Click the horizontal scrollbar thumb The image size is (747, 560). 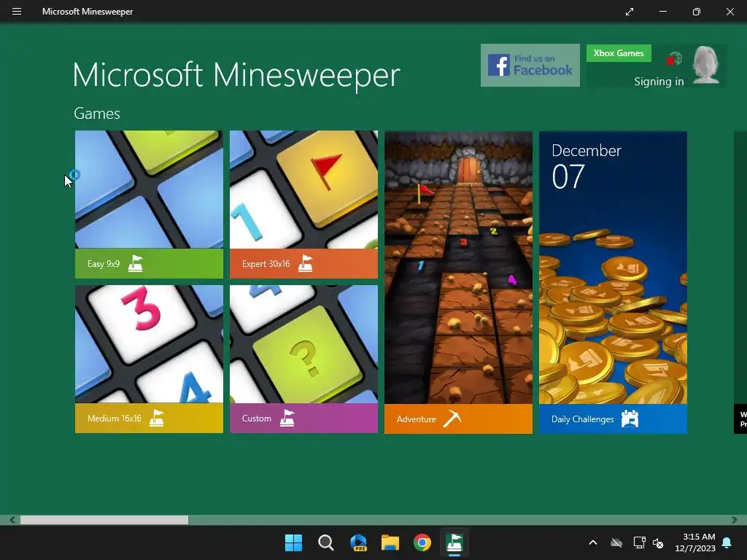tap(104, 520)
